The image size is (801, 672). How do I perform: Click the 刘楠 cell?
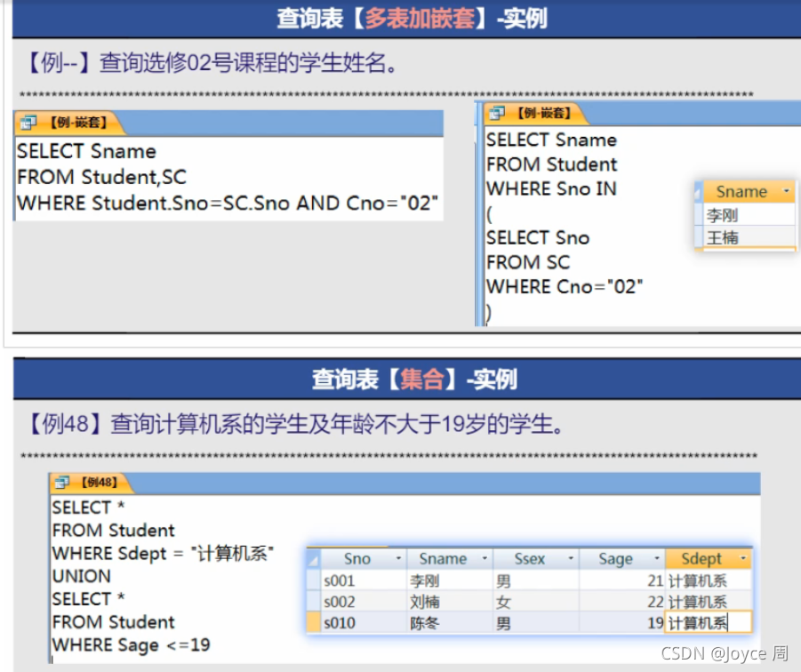coord(450,602)
